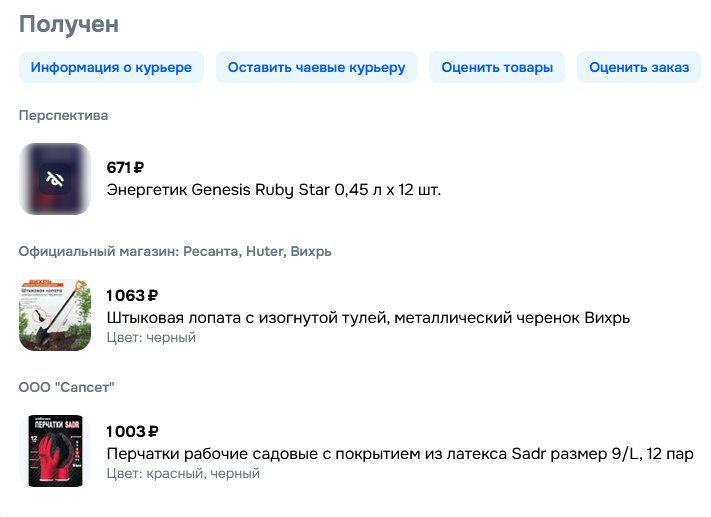Open Энергетик Genesis Ruby Star product title

click(273, 190)
